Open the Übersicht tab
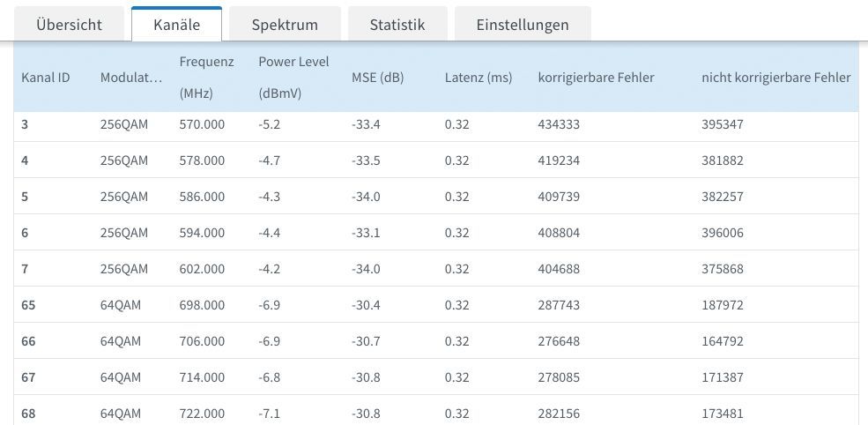Viewport: 868px width, 425px height. click(x=69, y=25)
